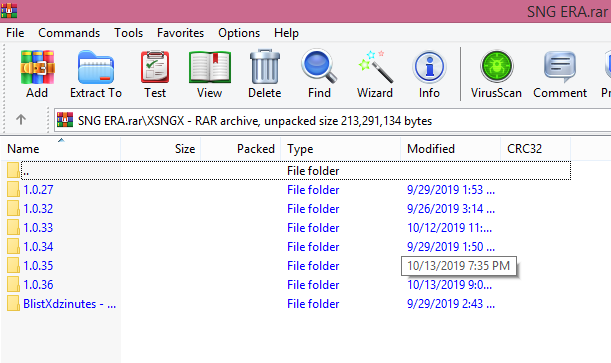This screenshot has width=611, height=363.
Task: Go up one level arrow
Action: 21,119
